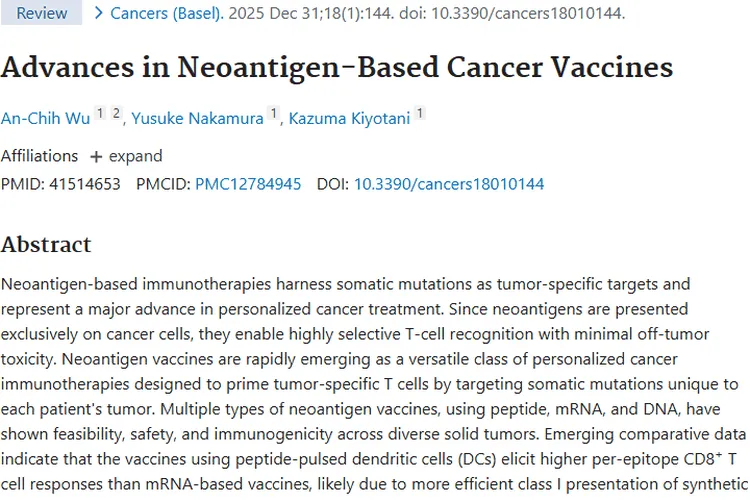Open affiliation superscript 2 after An-Chih Wu
Screen dimensions: 750x500
coord(116,114)
